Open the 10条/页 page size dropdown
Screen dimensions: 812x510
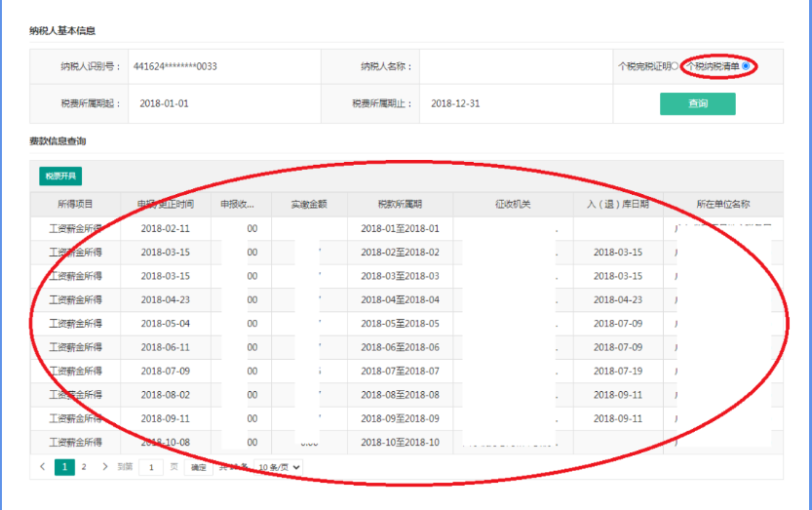click(x=279, y=467)
